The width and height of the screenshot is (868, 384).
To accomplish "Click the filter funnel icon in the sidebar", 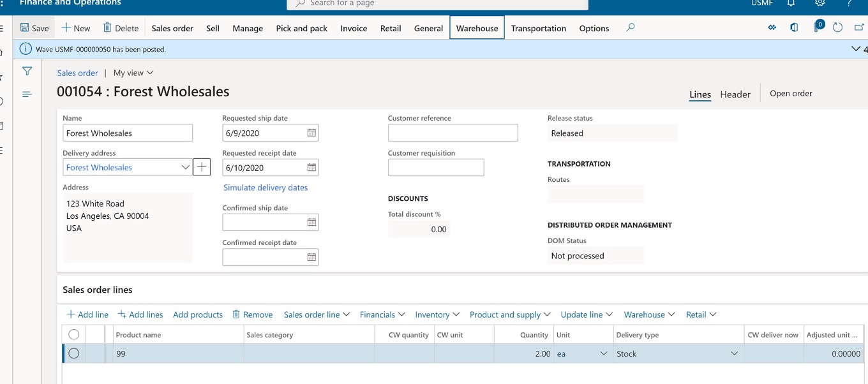I will tap(26, 71).
